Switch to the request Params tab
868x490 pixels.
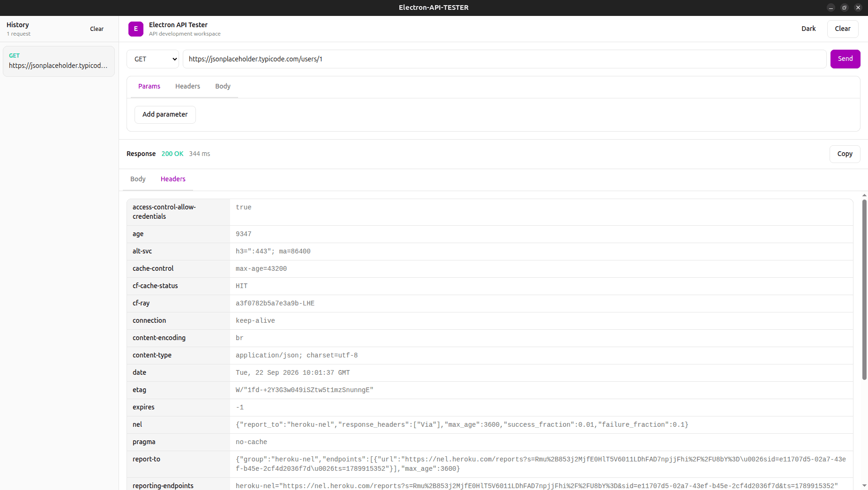tap(149, 86)
